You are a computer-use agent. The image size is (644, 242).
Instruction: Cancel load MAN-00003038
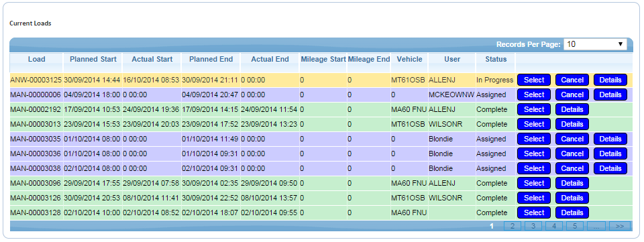point(572,168)
